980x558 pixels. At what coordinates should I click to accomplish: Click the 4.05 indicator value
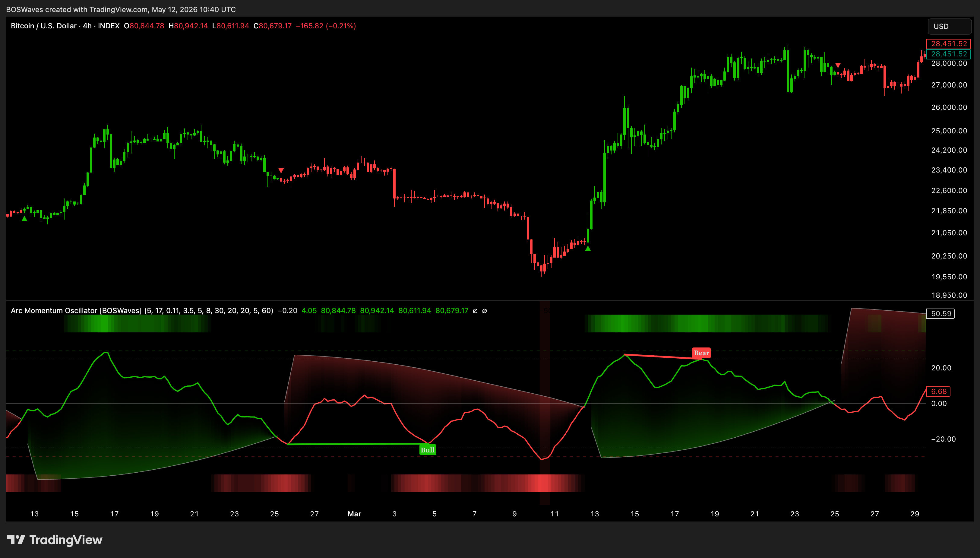[x=309, y=310]
